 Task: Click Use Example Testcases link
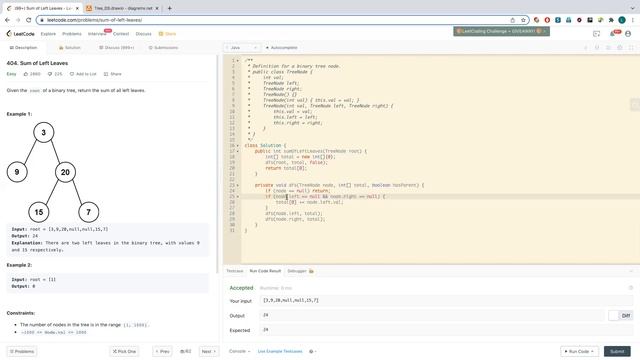(x=280, y=351)
